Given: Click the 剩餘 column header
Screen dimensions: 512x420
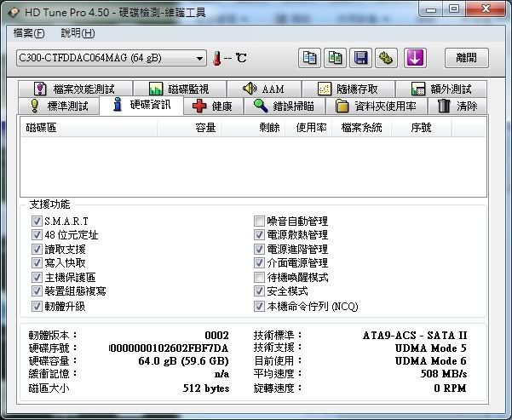Looking at the screenshot, I should coord(253,128).
